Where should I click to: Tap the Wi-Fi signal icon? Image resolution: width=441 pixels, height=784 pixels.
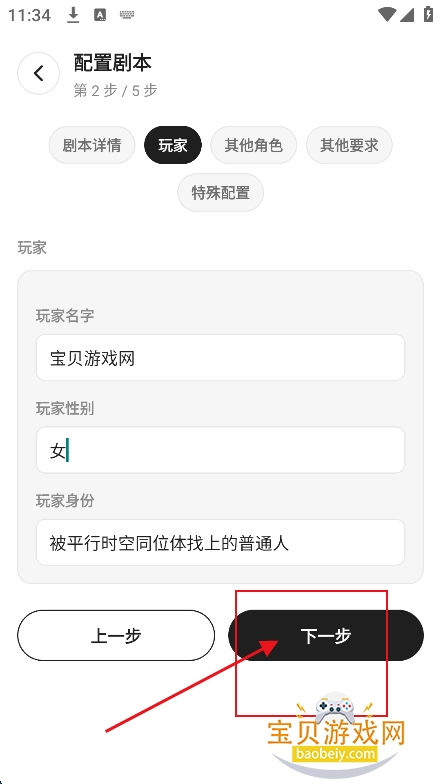[386, 14]
